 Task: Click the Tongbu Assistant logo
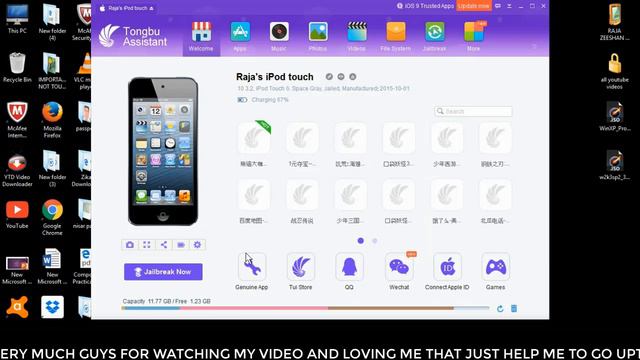(x=133, y=36)
